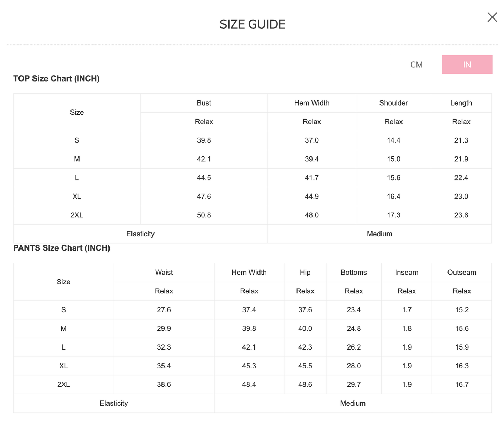Select the Waist column header

164,273
